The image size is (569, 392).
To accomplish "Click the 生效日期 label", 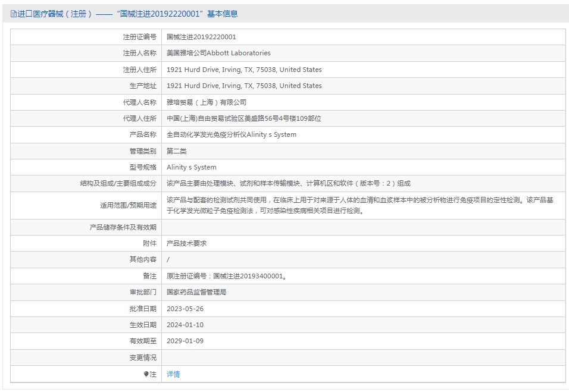I will pyautogui.click(x=143, y=325).
